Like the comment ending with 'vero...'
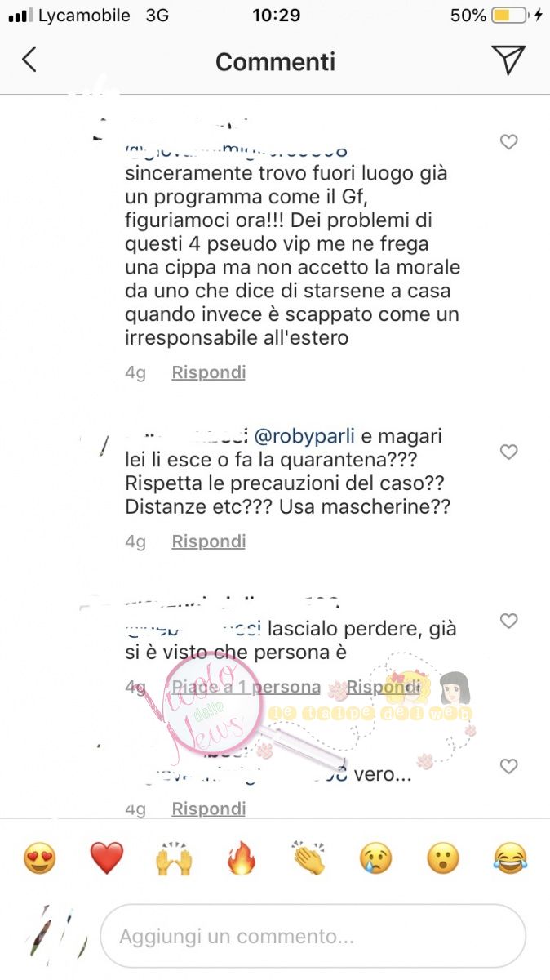The image size is (550, 980). point(508,766)
